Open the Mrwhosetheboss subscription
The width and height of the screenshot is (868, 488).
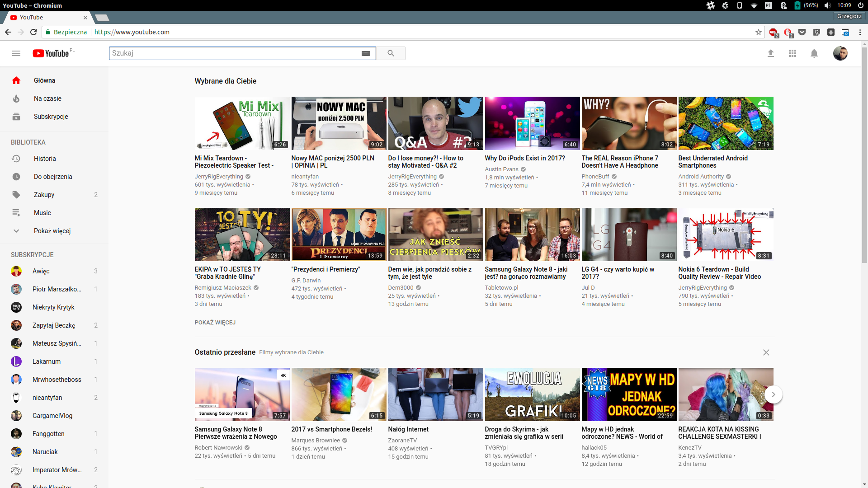[54, 380]
